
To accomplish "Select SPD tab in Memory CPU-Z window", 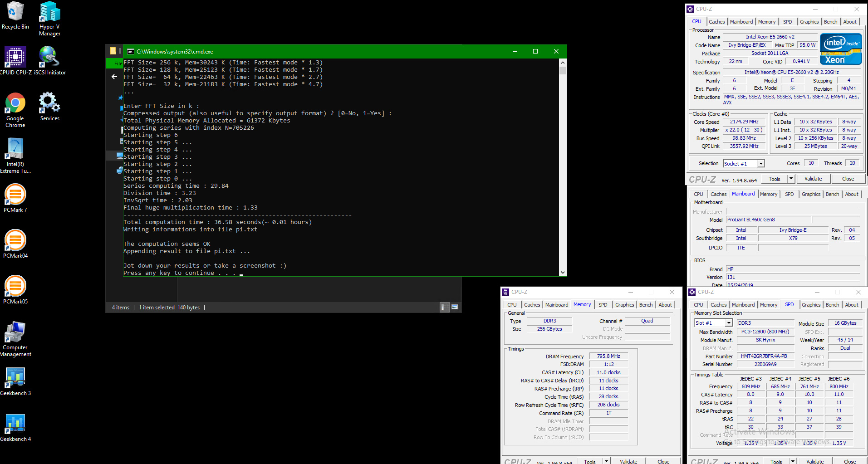I will click(x=603, y=305).
